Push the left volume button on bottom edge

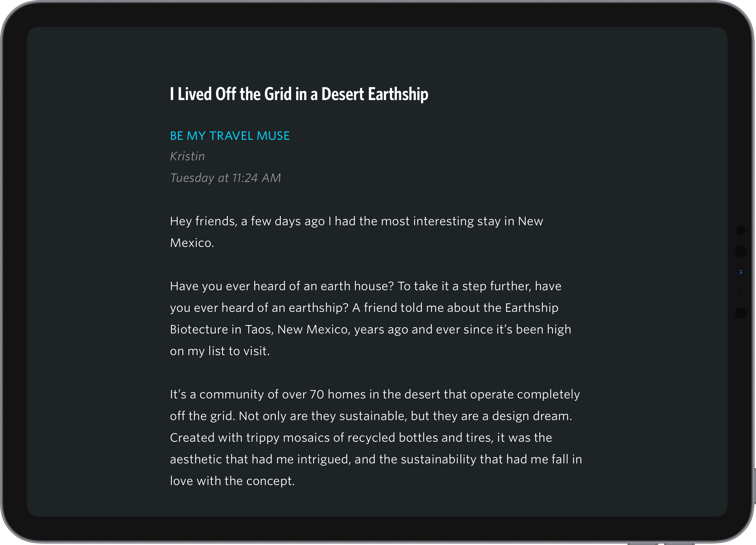[x=643, y=544]
